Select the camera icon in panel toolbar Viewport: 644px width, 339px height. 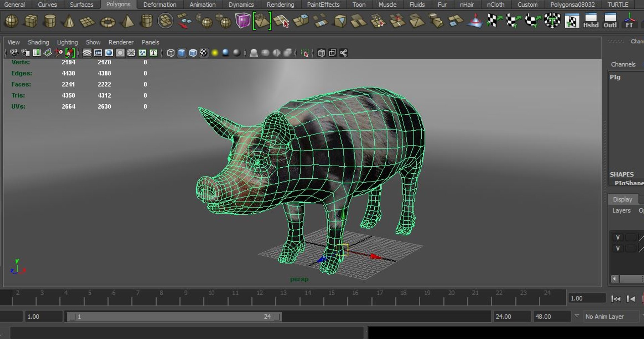[x=14, y=53]
